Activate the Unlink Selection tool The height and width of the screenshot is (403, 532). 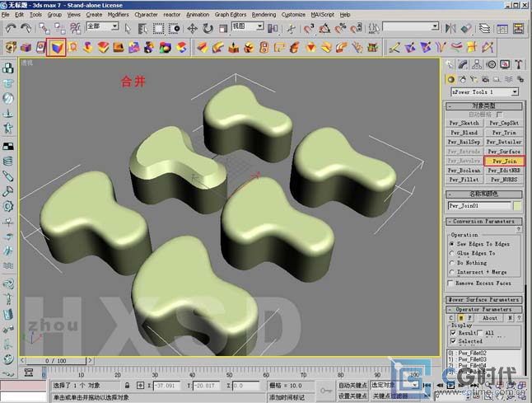click(x=60, y=28)
